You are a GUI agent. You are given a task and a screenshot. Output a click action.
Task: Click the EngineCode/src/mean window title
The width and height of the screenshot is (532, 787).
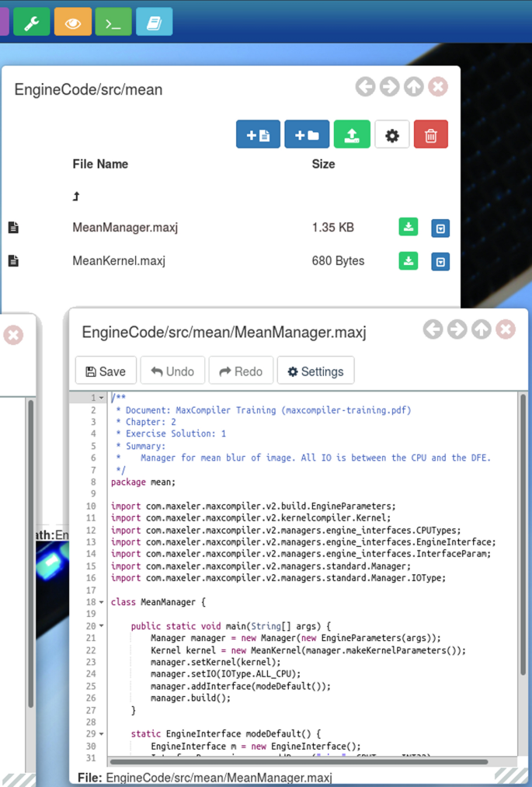(x=89, y=90)
